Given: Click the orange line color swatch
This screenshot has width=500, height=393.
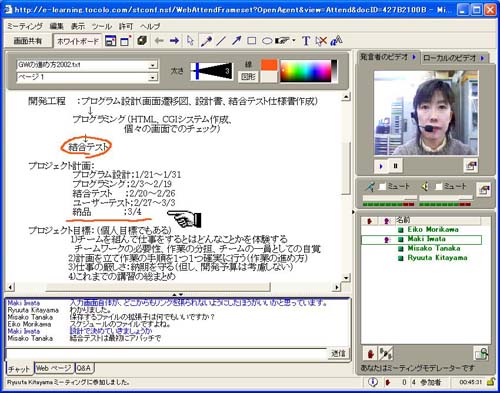Looking at the screenshot, I should click(269, 65).
